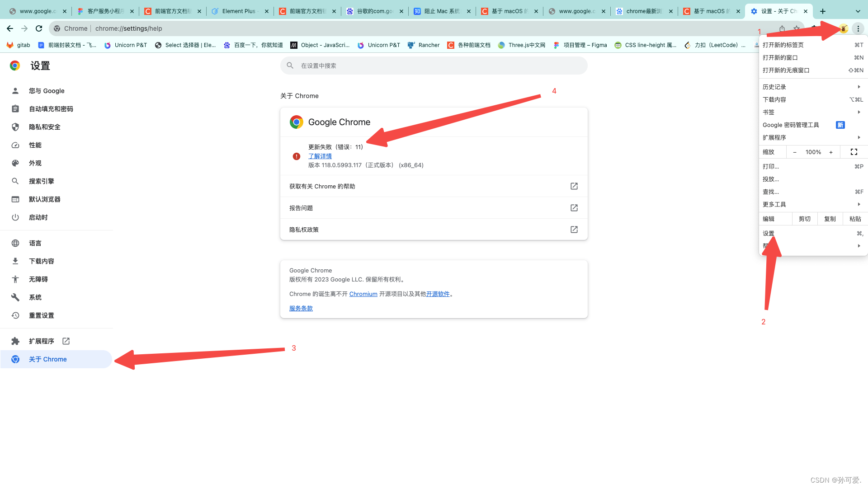The image size is (868, 488).
Task: Open 自动填充和密码 settings
Action: point(56,109)
